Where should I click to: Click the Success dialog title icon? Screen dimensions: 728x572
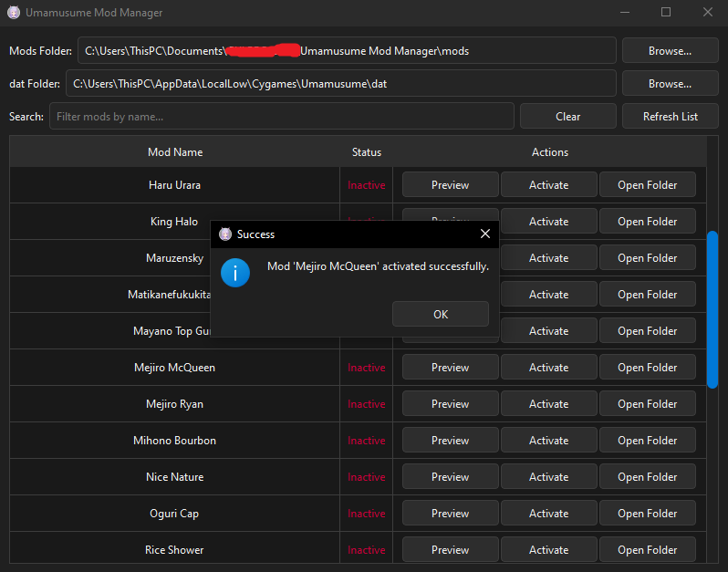pos(225,234)
